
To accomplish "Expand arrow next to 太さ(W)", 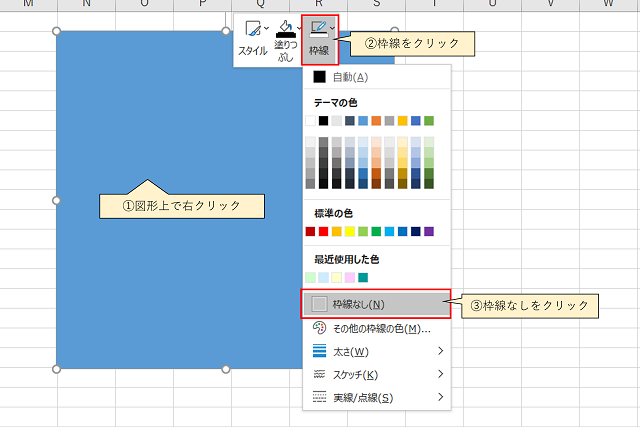I will [440, 351].
